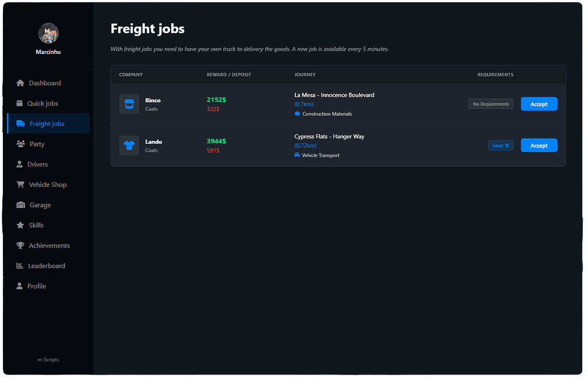Open the Vehicle Shop page
The width and height of the screenshot is (588, 379).
coord(48,184)
